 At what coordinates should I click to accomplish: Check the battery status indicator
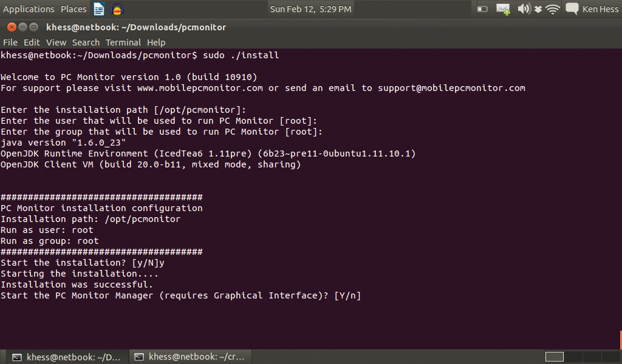[x=482, y=8]
